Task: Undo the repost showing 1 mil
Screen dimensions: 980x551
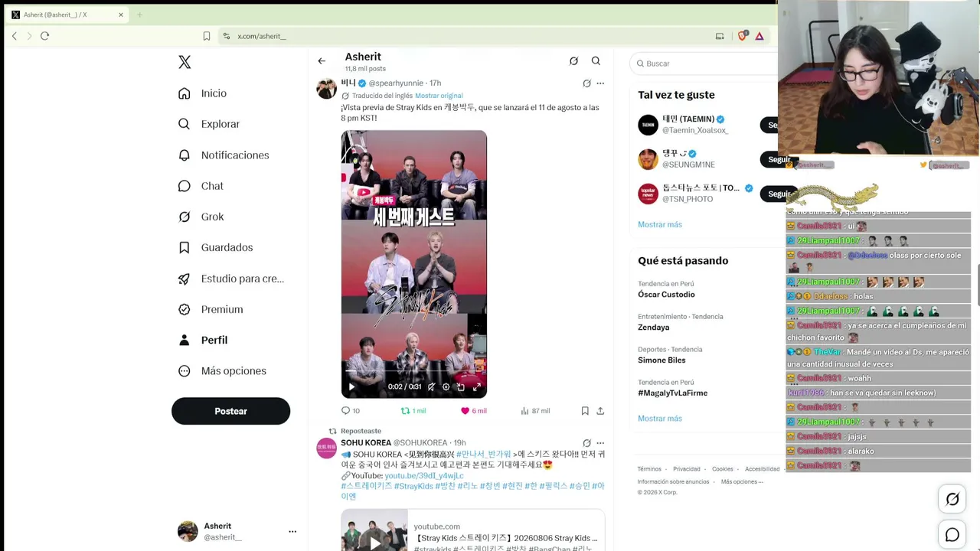Action: (x=413, y=411)
